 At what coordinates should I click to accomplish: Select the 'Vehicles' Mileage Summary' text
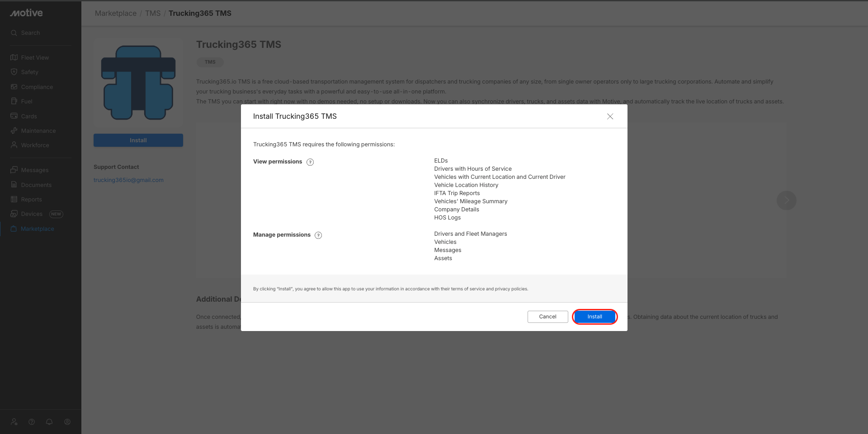tap(471, 201)
